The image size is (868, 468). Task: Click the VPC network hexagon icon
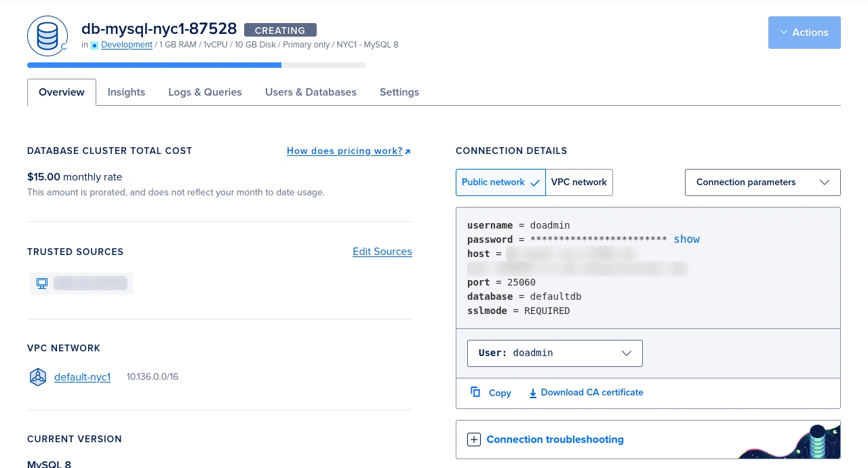pyautogui.click(x=38, y=377)
